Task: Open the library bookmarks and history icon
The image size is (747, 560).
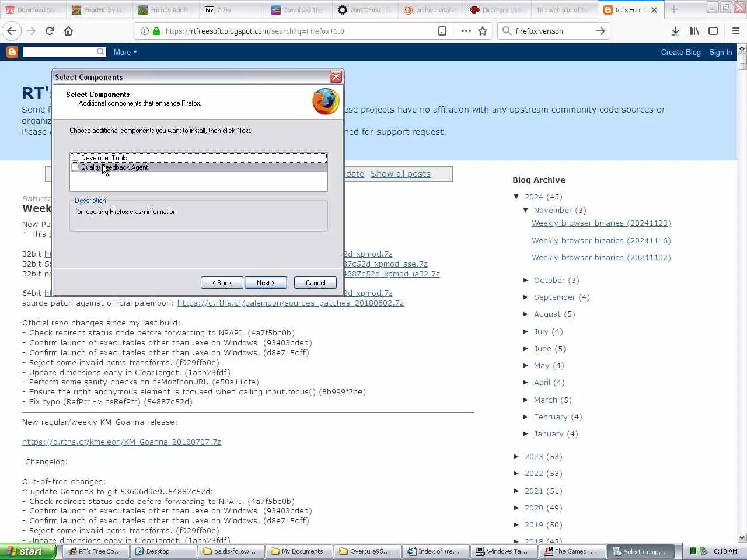Action: [694, 31]
